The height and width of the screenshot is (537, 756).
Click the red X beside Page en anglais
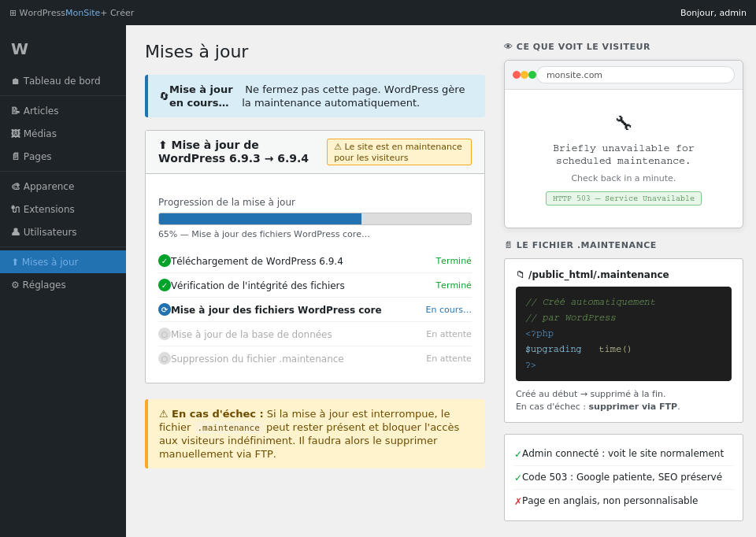tap(518, 502)
